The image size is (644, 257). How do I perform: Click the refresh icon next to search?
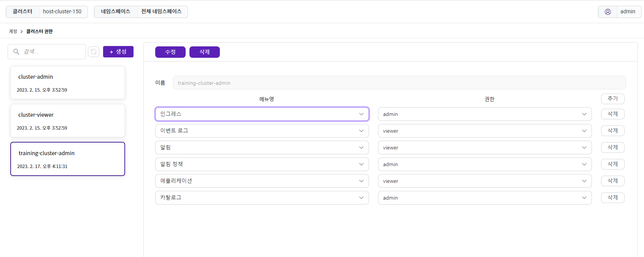(94, 52)
